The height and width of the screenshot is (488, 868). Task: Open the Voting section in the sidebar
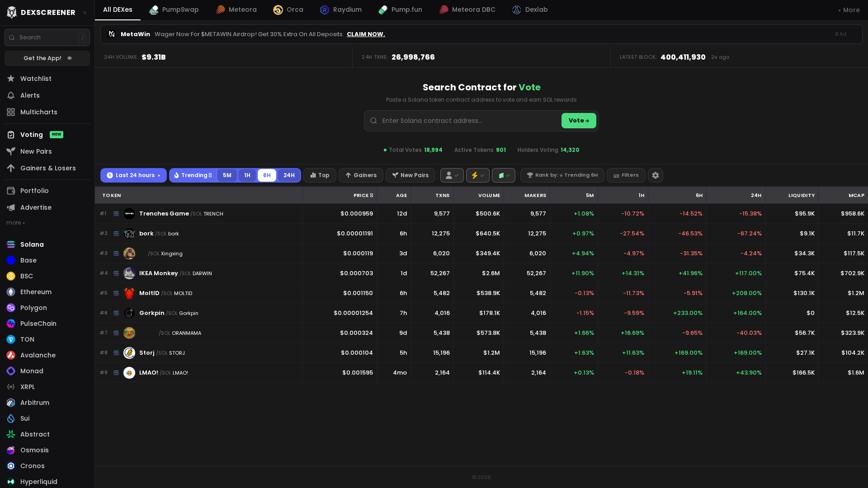pos(31,134)
